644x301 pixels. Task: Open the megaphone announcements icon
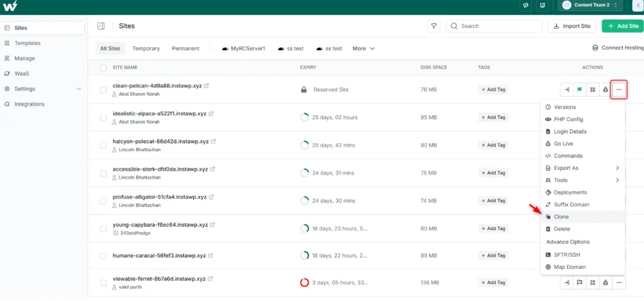tap(526, 5)
